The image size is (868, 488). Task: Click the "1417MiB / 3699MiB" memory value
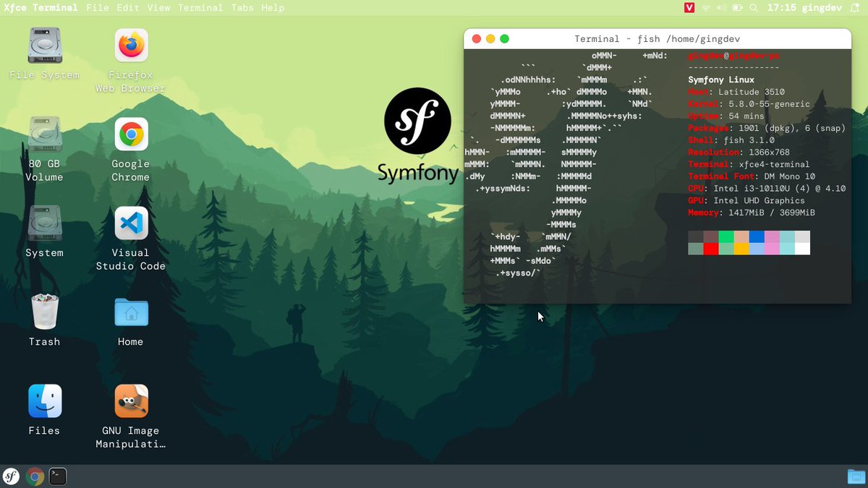770,213
